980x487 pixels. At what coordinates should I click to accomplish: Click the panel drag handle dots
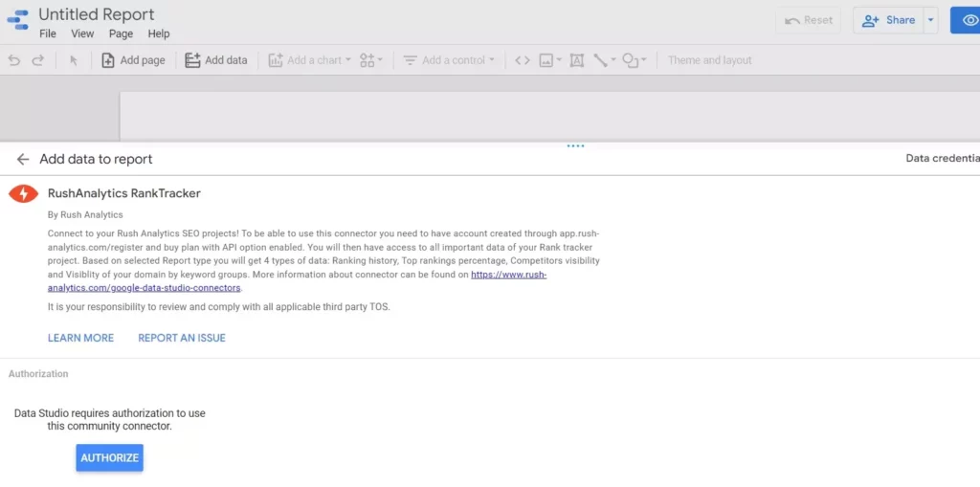coord(575,145)
